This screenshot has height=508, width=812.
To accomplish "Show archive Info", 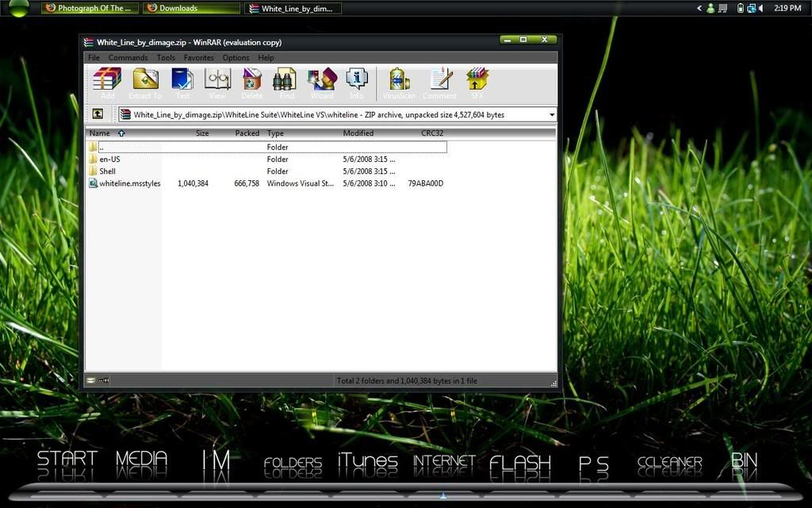I will 356,83.
